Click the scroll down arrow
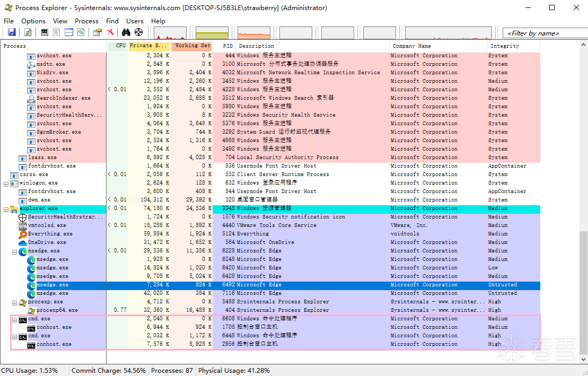 click(583, 359)
